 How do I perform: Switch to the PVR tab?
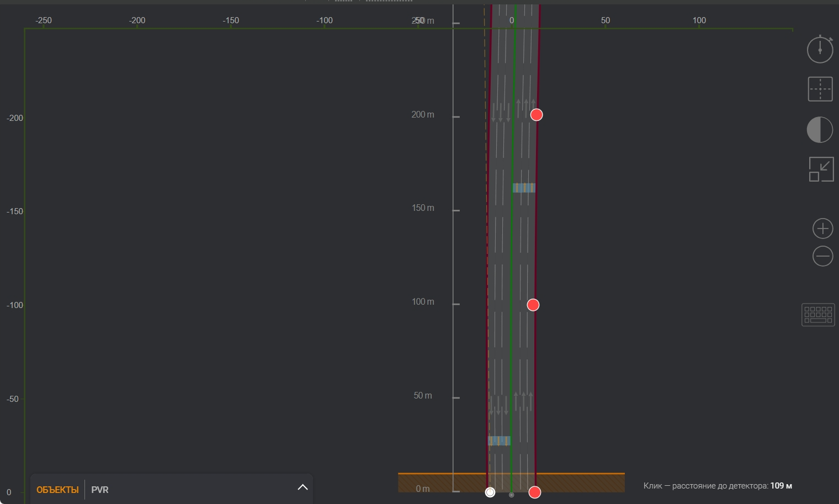(x=100, y=490)
